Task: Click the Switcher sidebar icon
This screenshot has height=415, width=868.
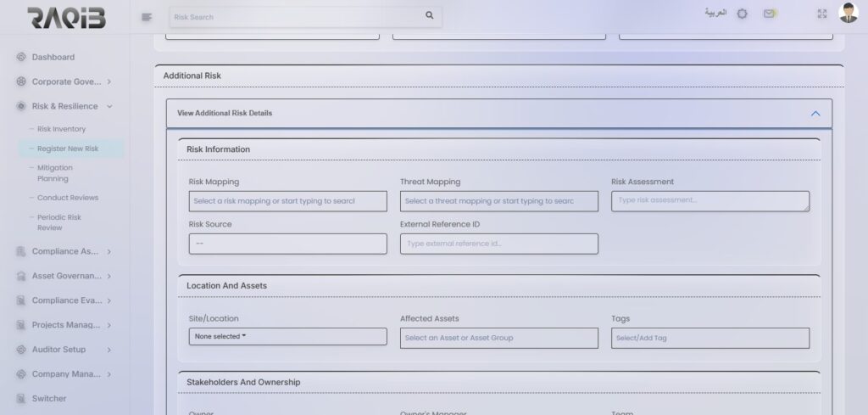Action: 21,399
